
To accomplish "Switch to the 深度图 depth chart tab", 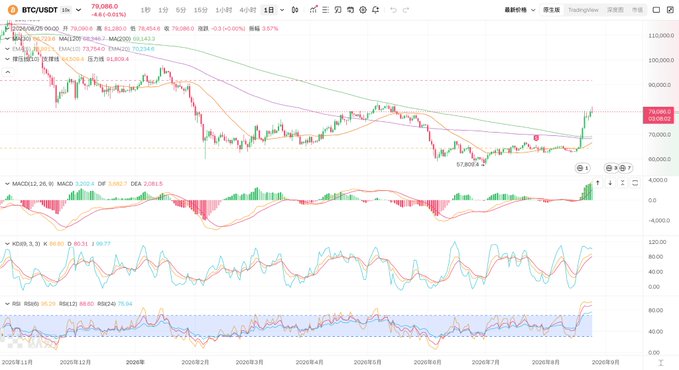I will [615, 10].
